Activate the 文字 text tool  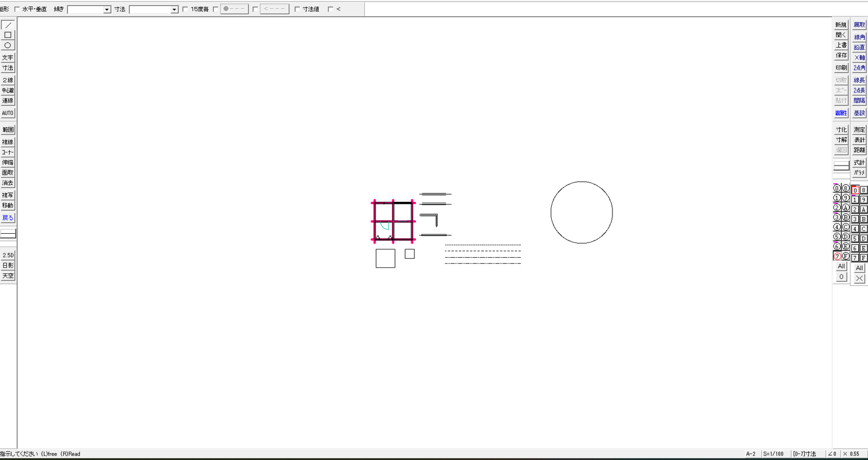coord(8,58)
